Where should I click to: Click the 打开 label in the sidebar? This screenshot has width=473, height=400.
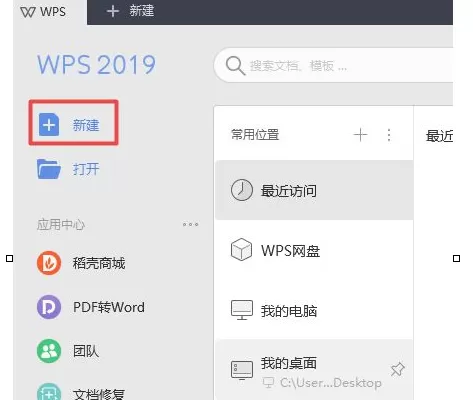coord(86,169)
